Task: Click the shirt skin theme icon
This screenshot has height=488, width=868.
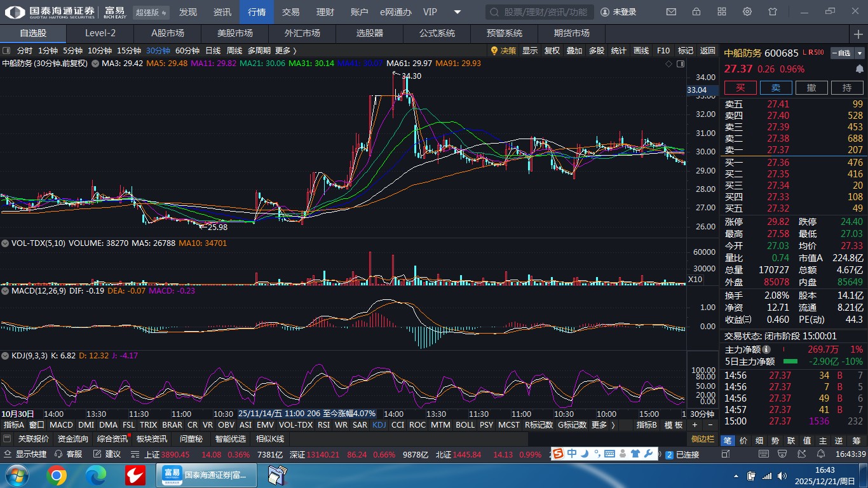Action: 773,12
